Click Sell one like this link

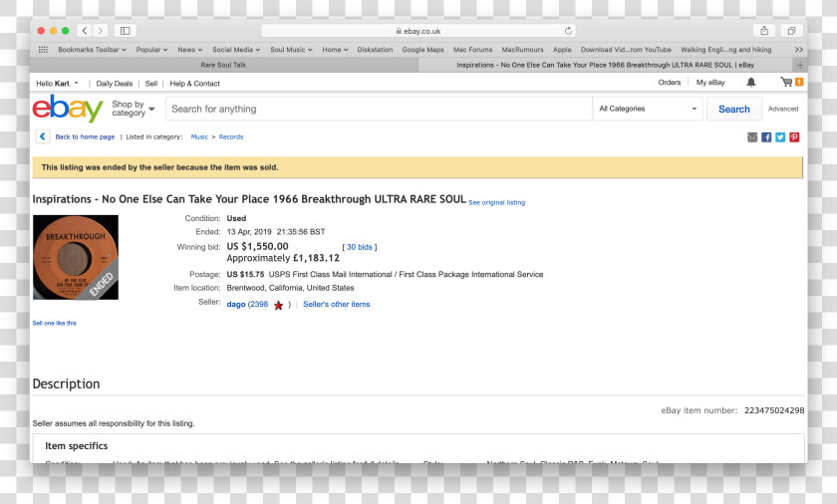pos(55,323)
